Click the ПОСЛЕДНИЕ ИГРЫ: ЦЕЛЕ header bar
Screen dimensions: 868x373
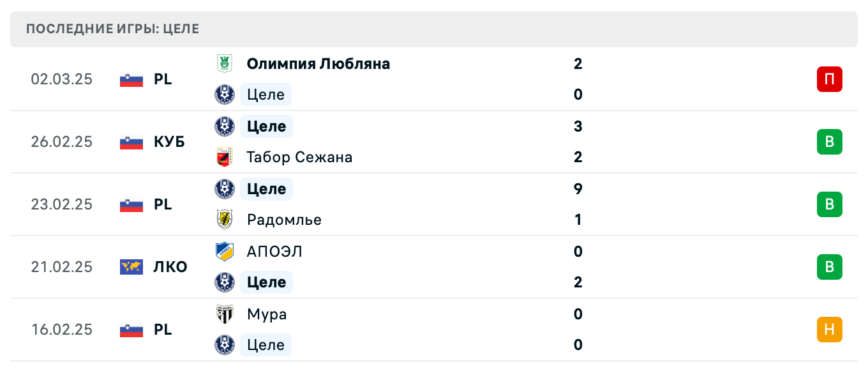(434, 28)
